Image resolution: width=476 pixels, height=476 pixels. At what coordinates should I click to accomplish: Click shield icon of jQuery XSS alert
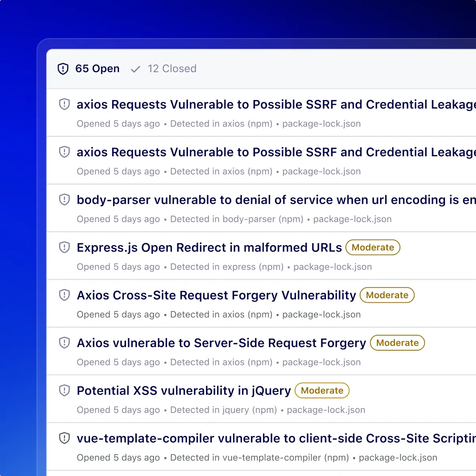(x=64, y=390)
